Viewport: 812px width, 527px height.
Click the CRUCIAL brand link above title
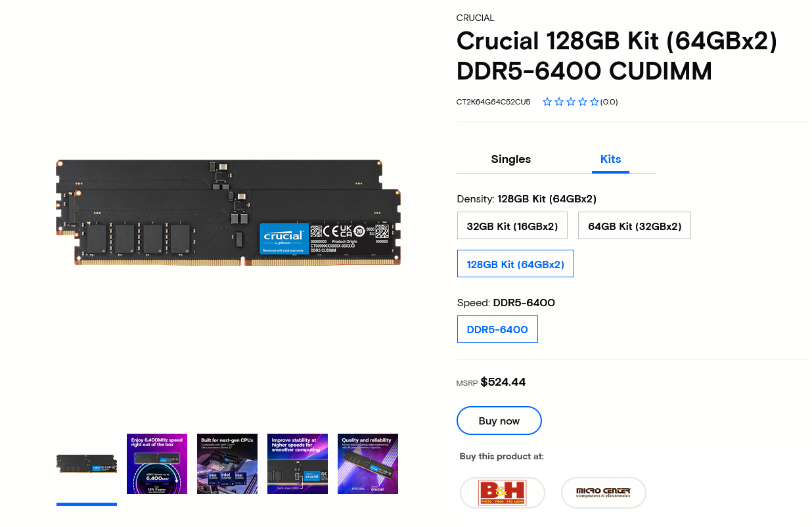pos(476,18)
